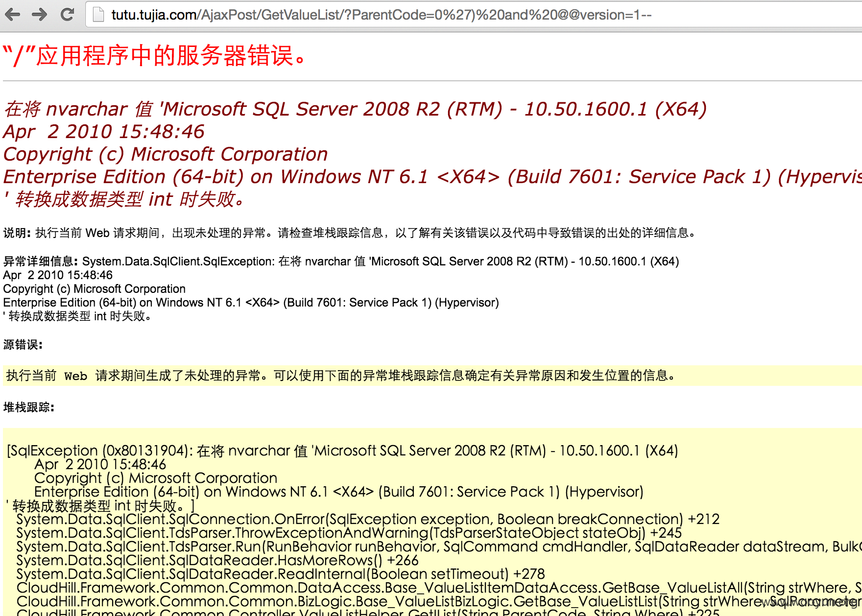This screenshot has width=862, height=616.
Task: Click the stack line "TdsParser.Run(RunBehavior runBehavior"
Action: pyautogui.click(x=439, y=546)
